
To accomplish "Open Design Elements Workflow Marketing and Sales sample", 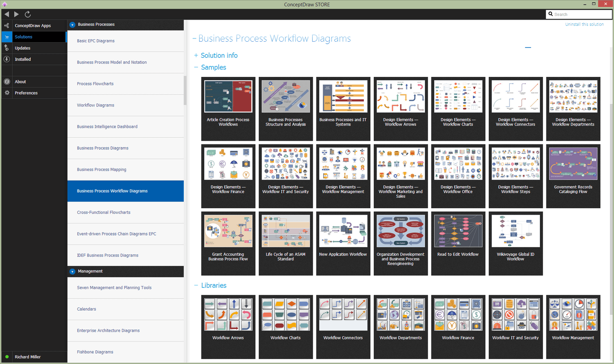I will pos(401,176).
